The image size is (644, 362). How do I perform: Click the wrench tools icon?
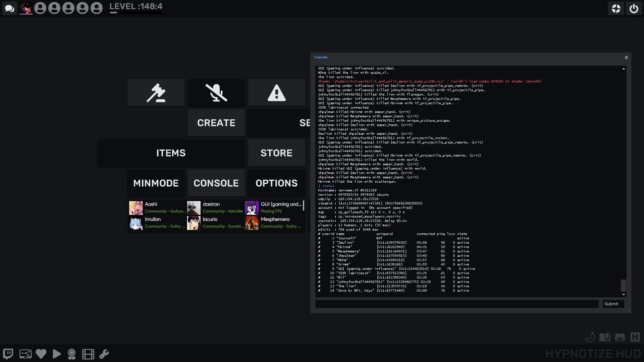(x=104, y=354)
